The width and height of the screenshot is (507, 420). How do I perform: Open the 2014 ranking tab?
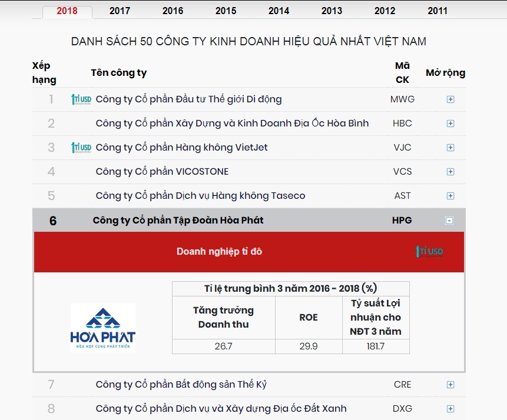pyautogui.click(x=279, y=11)
